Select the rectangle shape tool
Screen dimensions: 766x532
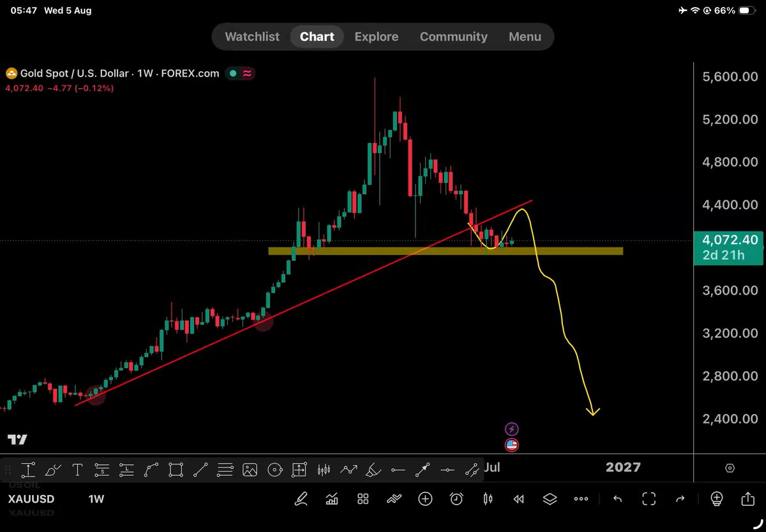(176, 470)
